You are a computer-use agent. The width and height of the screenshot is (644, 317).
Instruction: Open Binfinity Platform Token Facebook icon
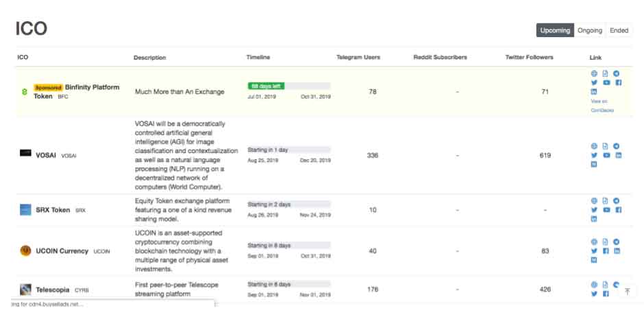coord(619,82)
